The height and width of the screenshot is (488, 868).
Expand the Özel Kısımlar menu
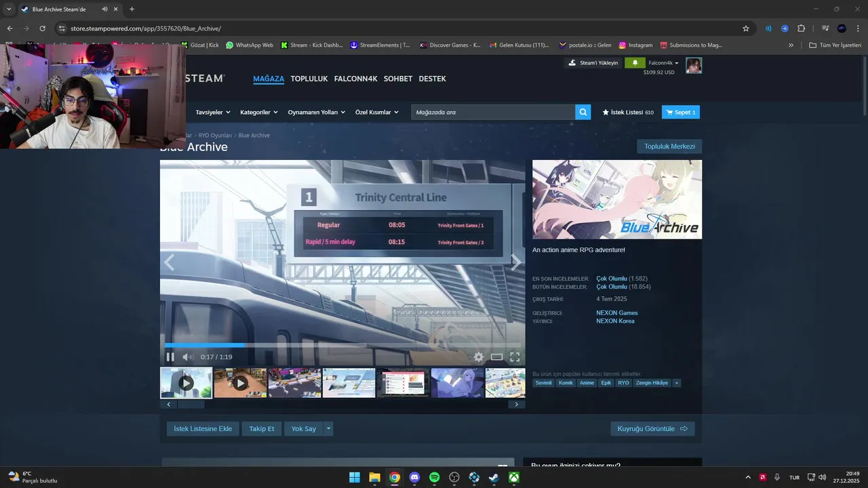pyautogui.click(x=376, y=113)
